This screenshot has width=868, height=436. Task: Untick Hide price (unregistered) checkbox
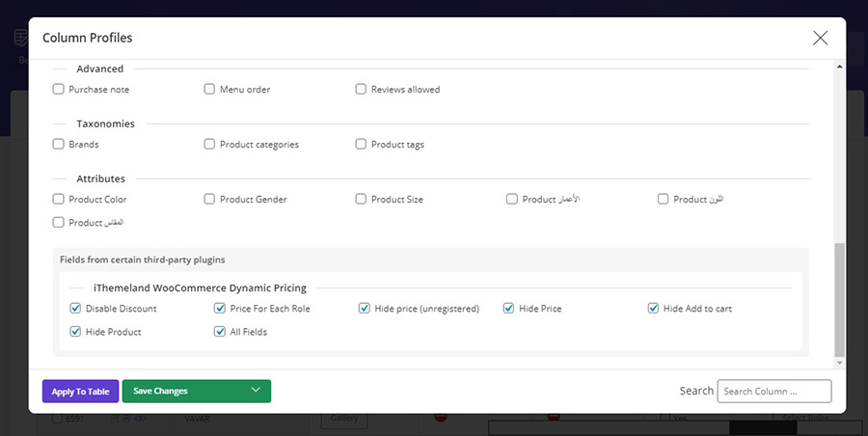tap(365, 308)
